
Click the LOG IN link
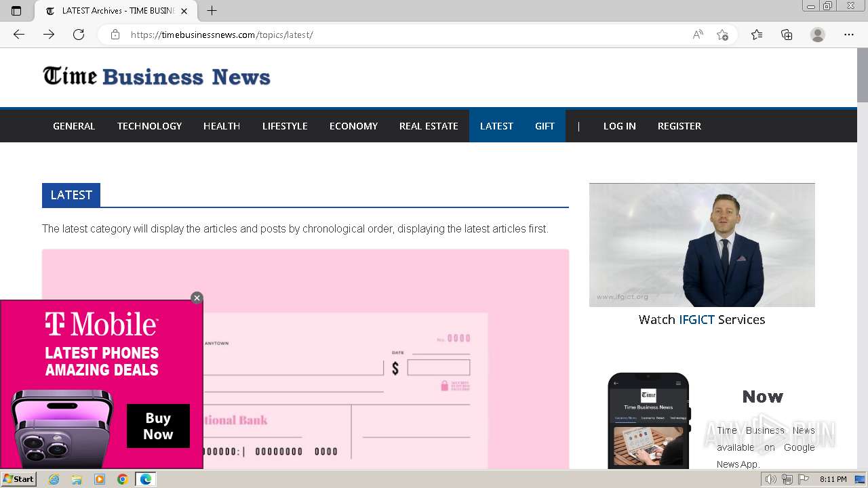(x=620, y=126)
